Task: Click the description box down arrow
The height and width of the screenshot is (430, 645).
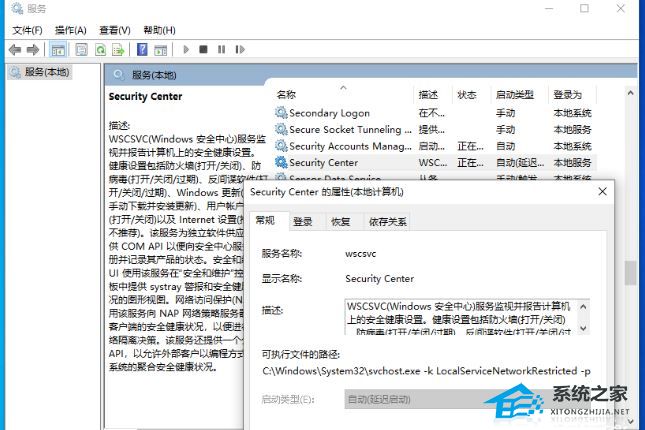Action: tap(583, 328)
